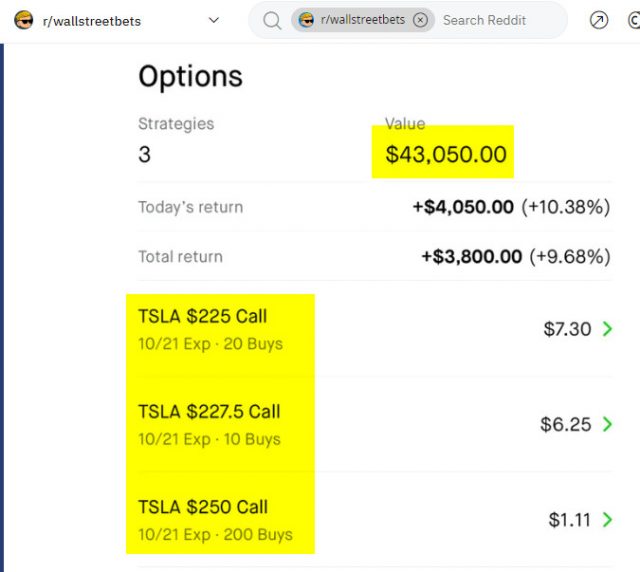The height and width of the screenshot is (572, 640).
Task: Click the partially visible coin icon at far right
Action: [x=634, y=20]
